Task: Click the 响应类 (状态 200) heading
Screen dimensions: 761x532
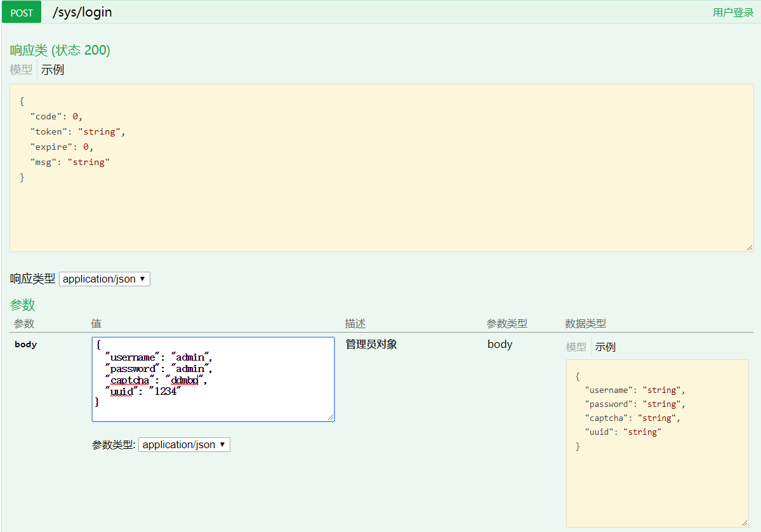Action: (60, 50)
